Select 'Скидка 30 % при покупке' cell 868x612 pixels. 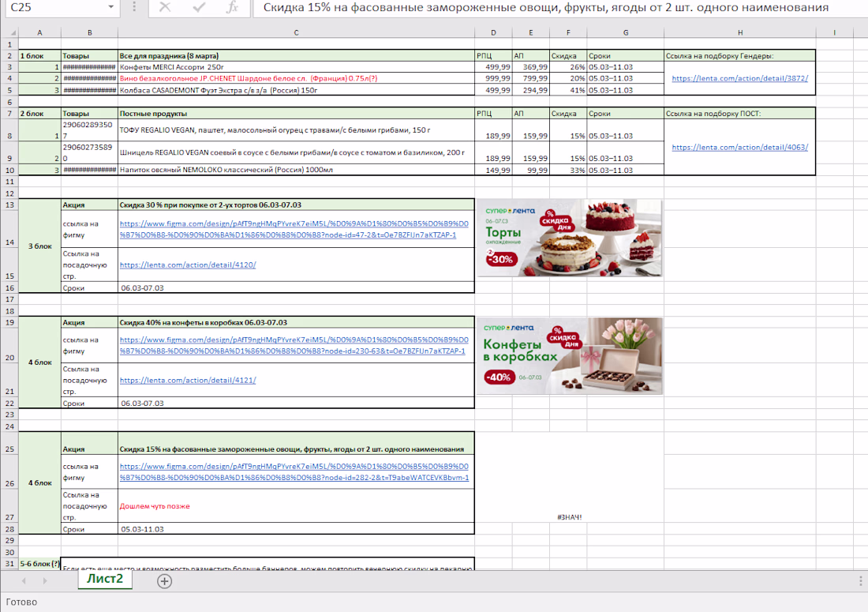coord(296,205)
